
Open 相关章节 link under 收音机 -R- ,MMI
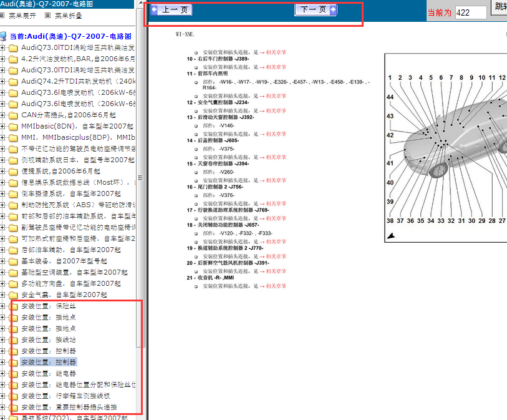(x=276, y=286)
